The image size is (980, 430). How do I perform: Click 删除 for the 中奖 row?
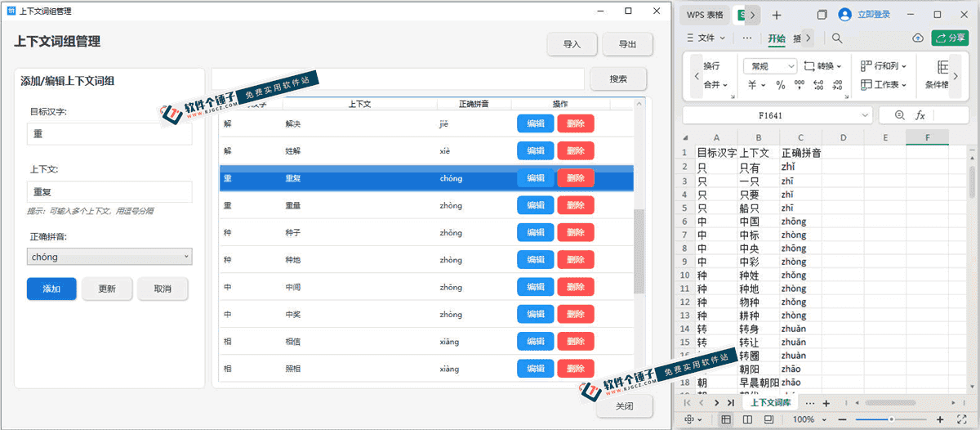576,315
